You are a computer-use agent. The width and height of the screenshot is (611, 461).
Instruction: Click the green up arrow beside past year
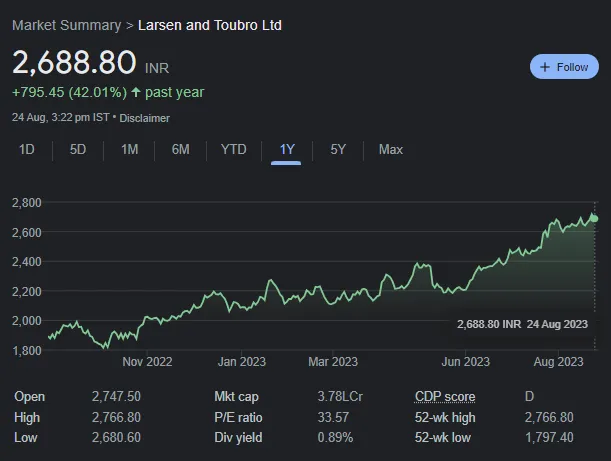[x=136, y=93]
